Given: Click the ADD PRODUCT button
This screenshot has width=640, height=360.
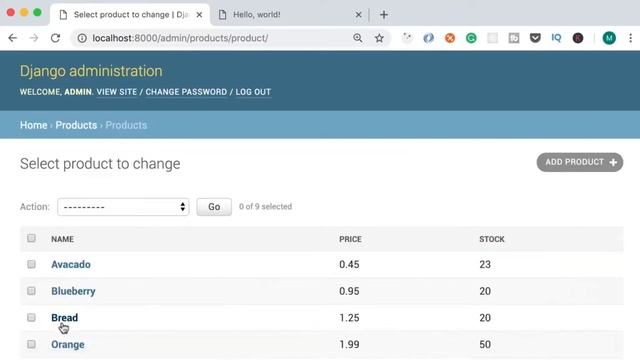Looking at the screenshot, I should [580, 162].
